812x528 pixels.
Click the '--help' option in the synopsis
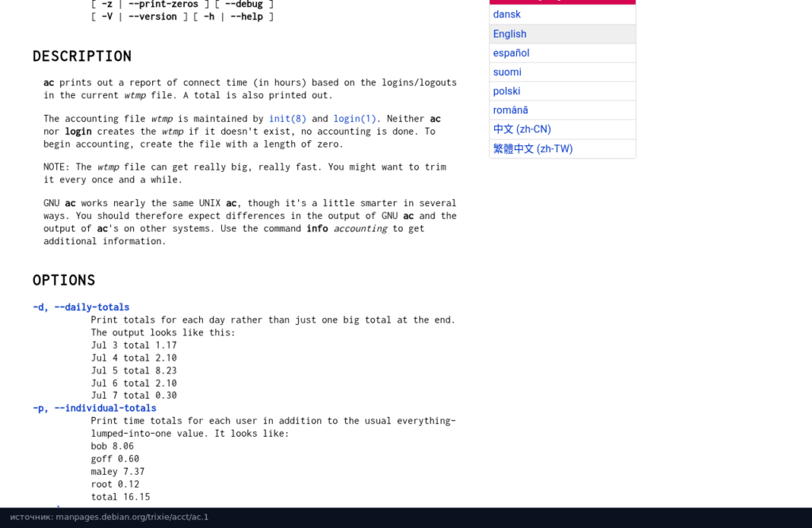[247, 17]
